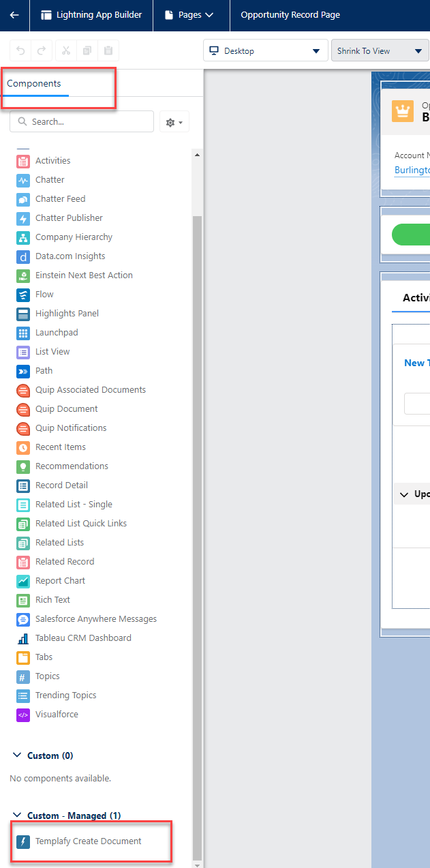Collapse the Custom (0) section
The width and height of the screenshot is (430, 868).
click(x=17, y=755)
